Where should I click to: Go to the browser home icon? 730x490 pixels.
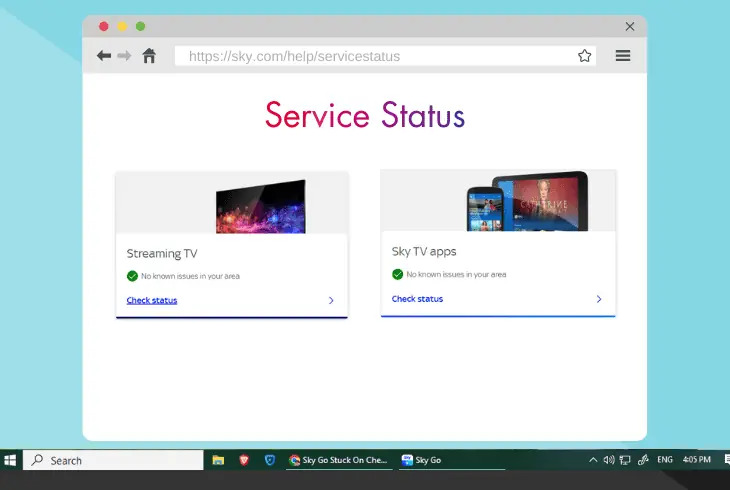149,55
